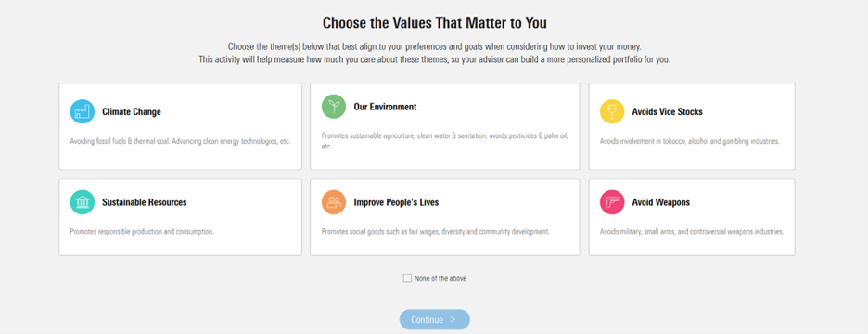The width and height of the screenshot is (868, 334).
Task: Select the Climate Change title text
Action: pyautogui.click(x=132, y=112)
